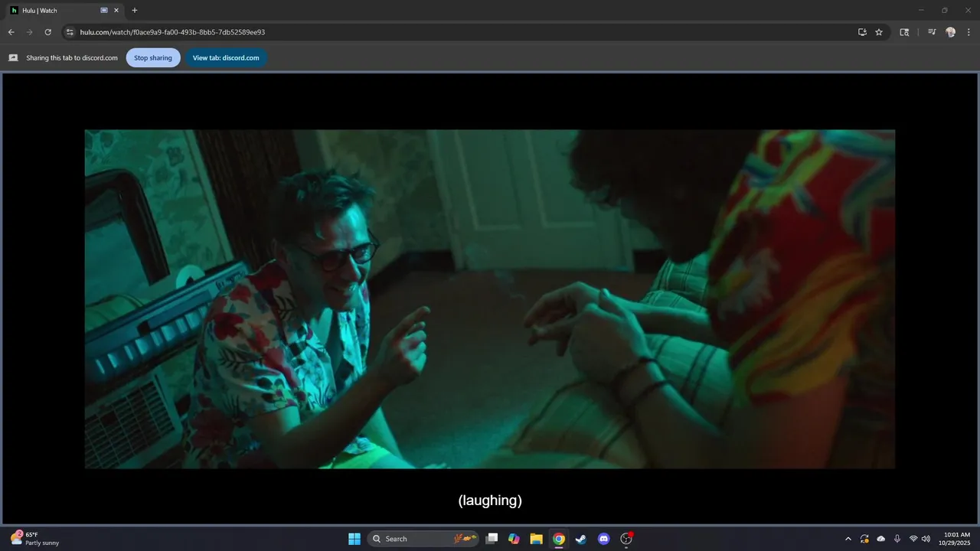The height and width of the screenshot is (551, 980).
Task: Open the volume speaker icon
Action: point(926,539)
